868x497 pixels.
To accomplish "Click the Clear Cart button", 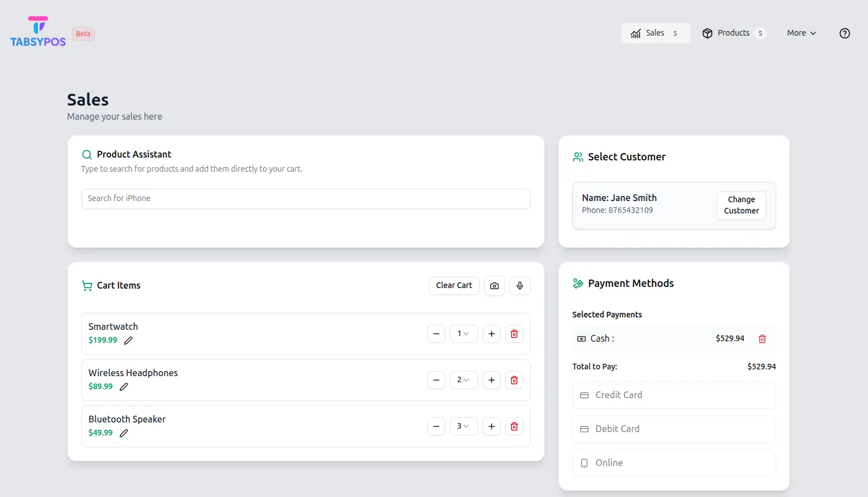I will [x=454, y=286].
